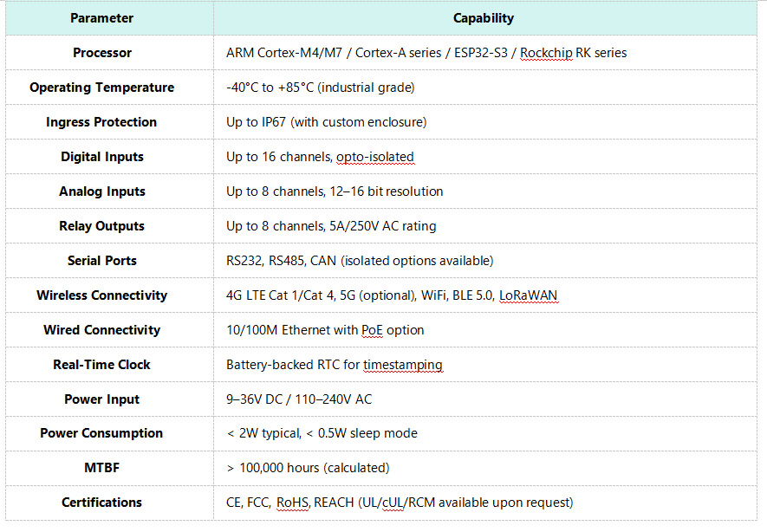The image size is (767, 532).
Task: Click the Power Consumption row label
Action: (x=102, y=433)
